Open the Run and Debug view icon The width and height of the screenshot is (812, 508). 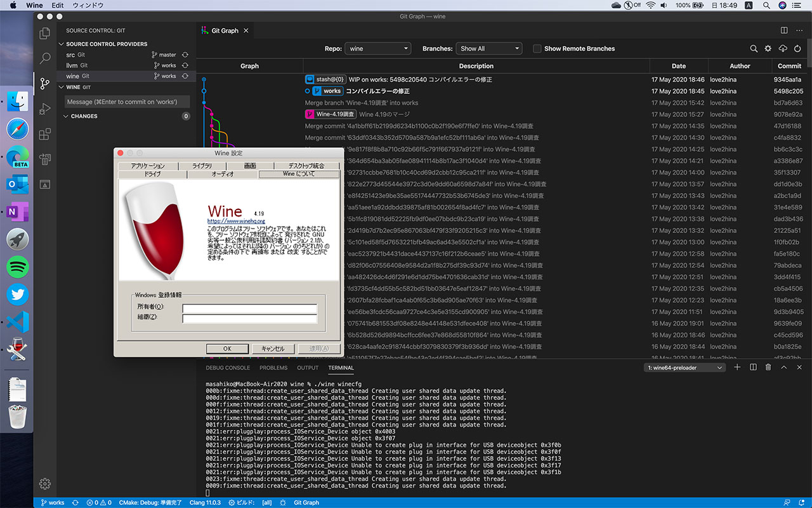[45, 109]
